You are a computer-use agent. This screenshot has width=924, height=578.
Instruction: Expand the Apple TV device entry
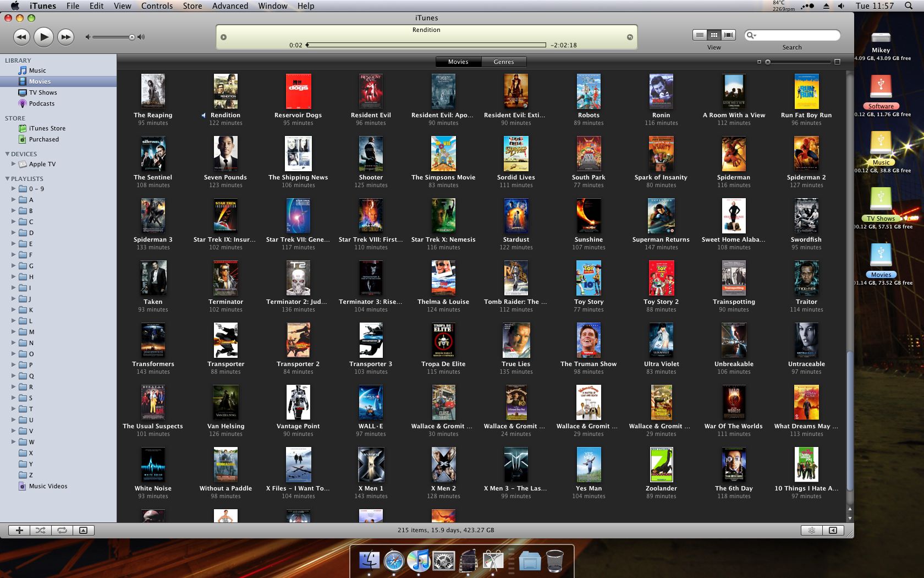click(x=13, y=163)
